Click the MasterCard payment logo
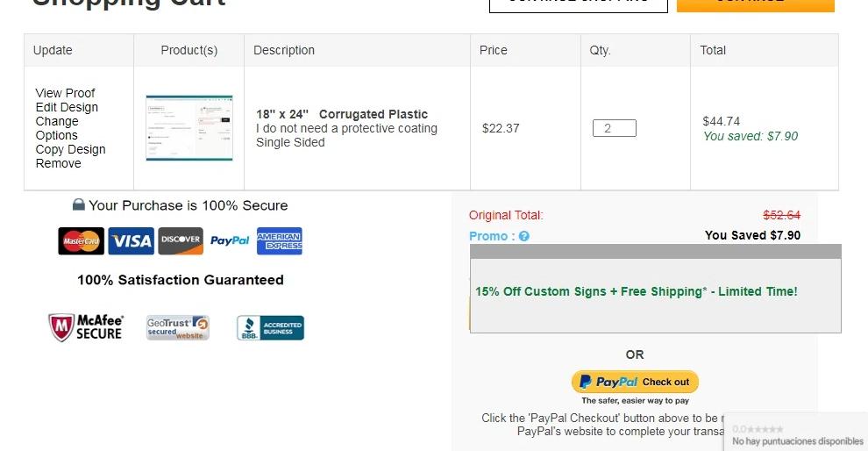Image resolution: width=868 pixels, height=451 pixels. pyautogui.click(x=81, y=241)
